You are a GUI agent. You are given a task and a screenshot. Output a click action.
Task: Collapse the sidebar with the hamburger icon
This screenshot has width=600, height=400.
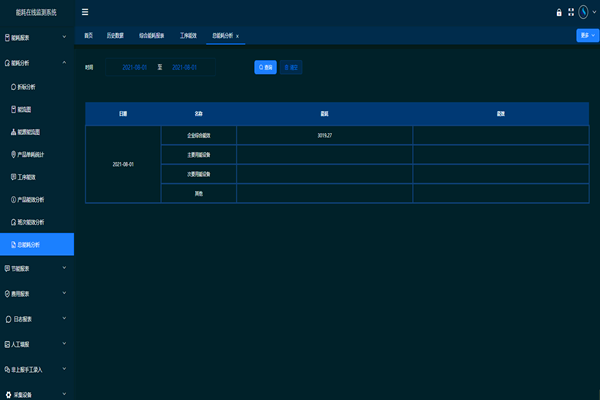[x=85, y=12]
